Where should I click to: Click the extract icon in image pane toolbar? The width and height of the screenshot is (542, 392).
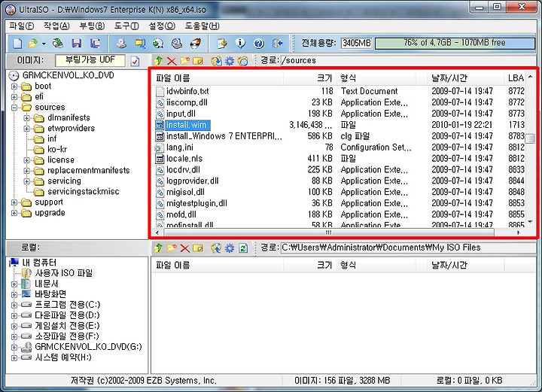point(217,61)
